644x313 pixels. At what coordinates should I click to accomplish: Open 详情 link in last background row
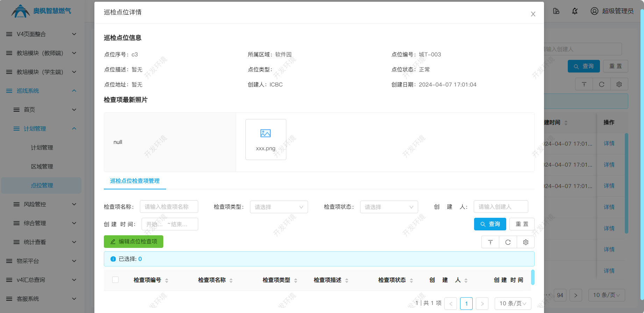(x=609, y=271)
